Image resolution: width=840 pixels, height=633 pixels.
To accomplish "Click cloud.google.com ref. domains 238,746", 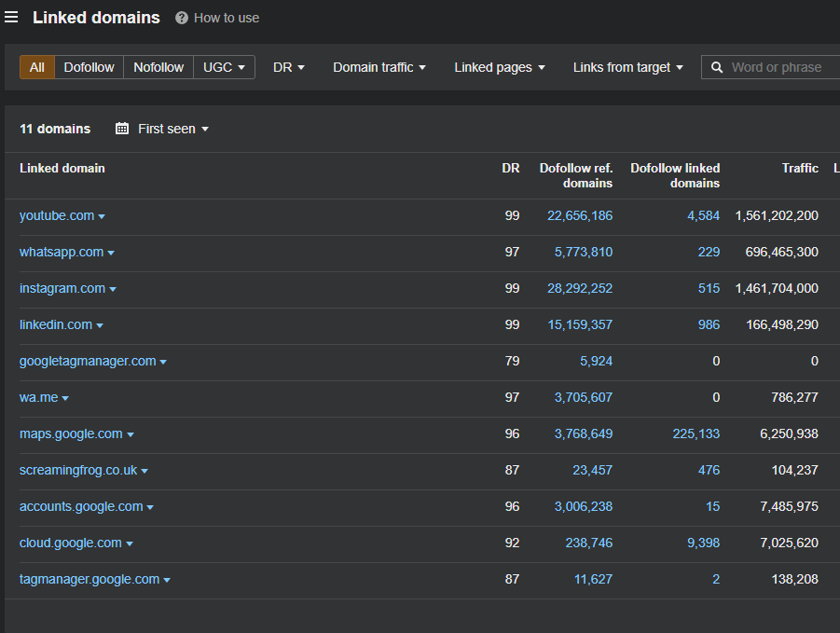I will pos(589,544).
